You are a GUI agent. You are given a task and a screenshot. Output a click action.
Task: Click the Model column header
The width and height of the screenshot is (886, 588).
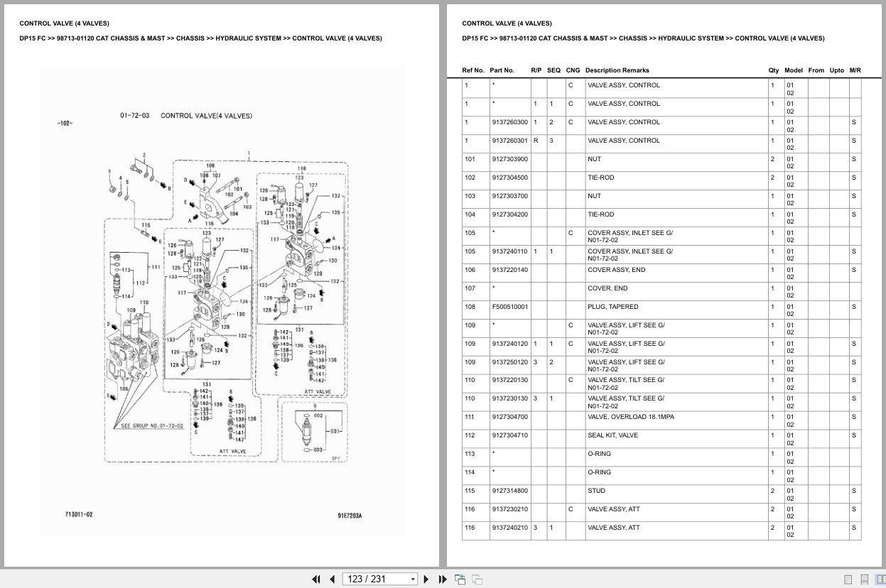tap(794, 70)
